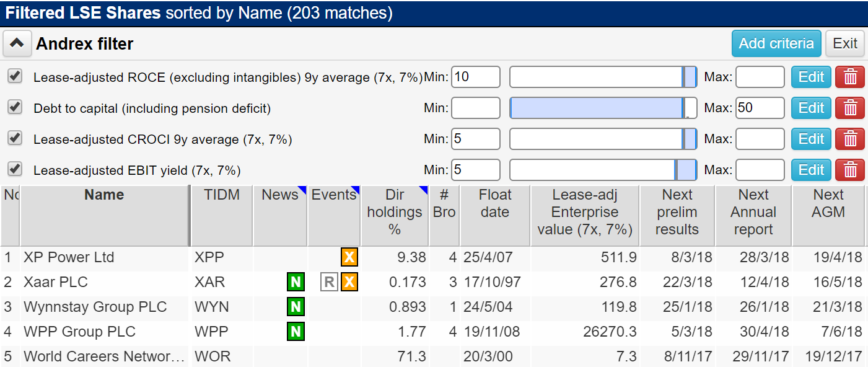Image resolution: width=868 pixels, height=367 pixels.
Task: Click the News column header
Action: [280, 215]
